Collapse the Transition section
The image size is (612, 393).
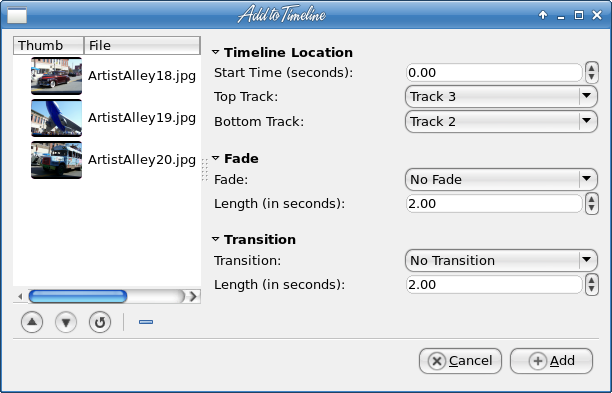(215, 239)
